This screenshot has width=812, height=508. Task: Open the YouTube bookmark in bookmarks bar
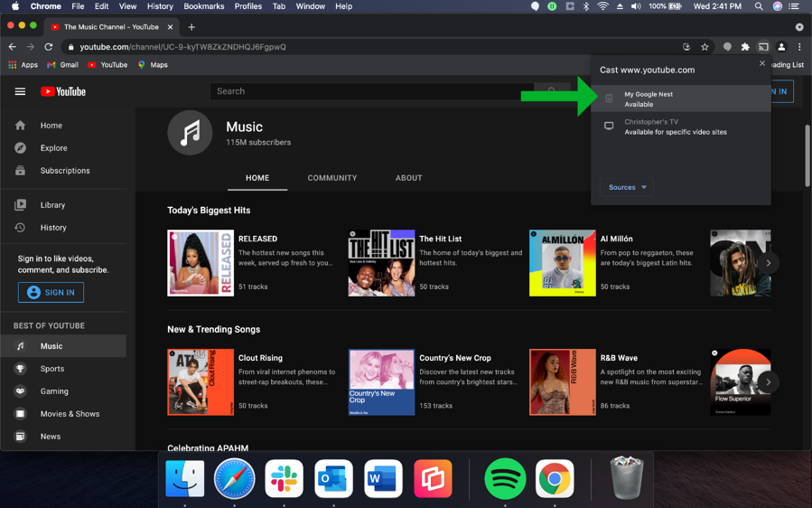[x=107, y=65]
